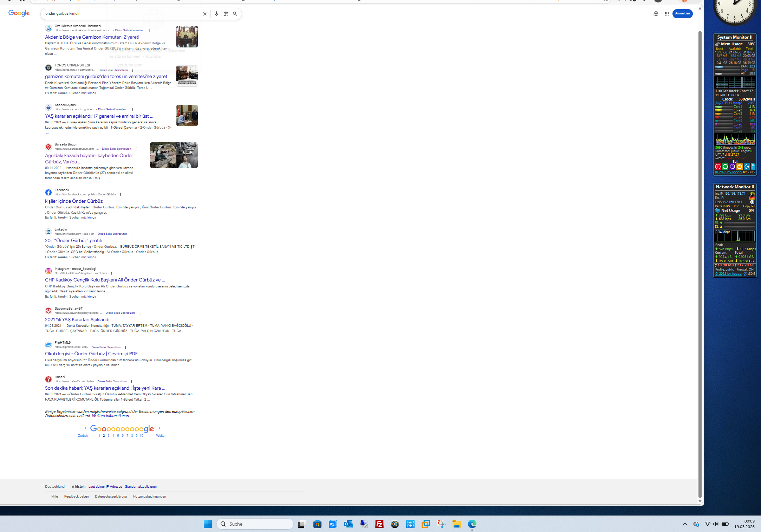Click 'Weiter' next page link
Screen dimensions: 761x532
pos(161,436)
